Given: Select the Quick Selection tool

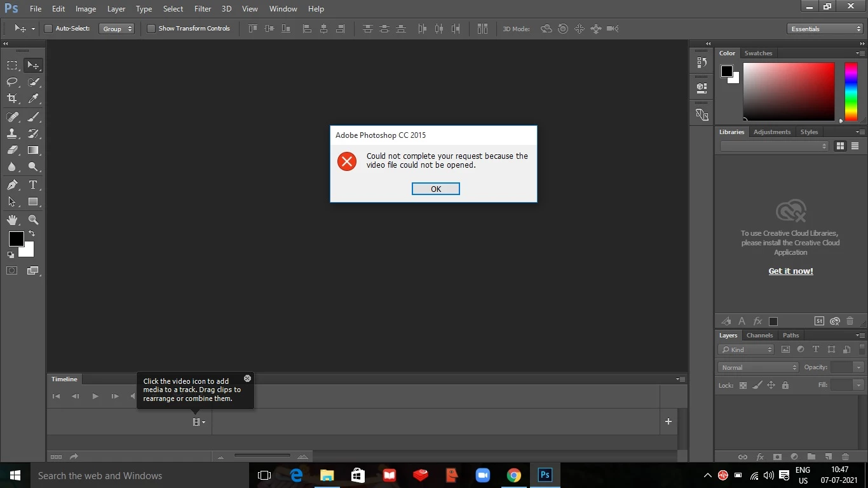Looking at the screenshot, I should 33,82.
